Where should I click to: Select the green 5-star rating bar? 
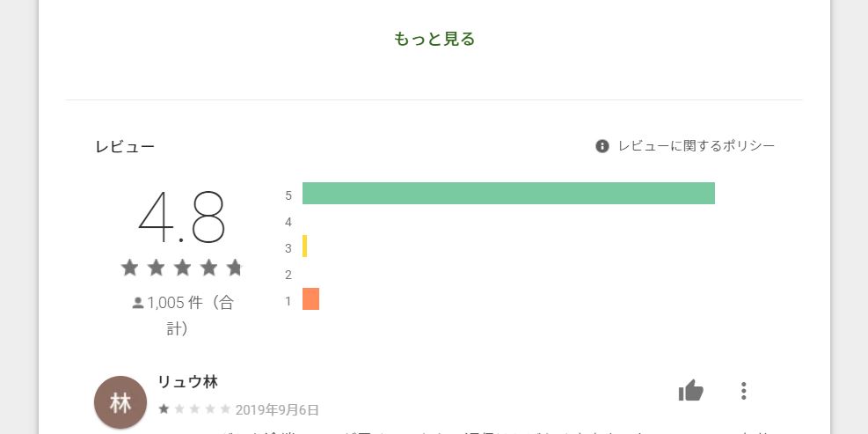[x=508, y=194]
